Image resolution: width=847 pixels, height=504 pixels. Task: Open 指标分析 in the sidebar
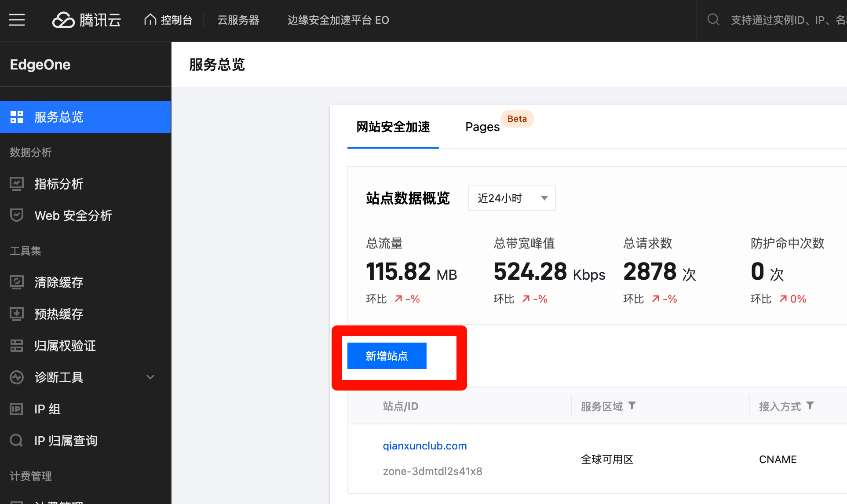[x=85, y=184]
